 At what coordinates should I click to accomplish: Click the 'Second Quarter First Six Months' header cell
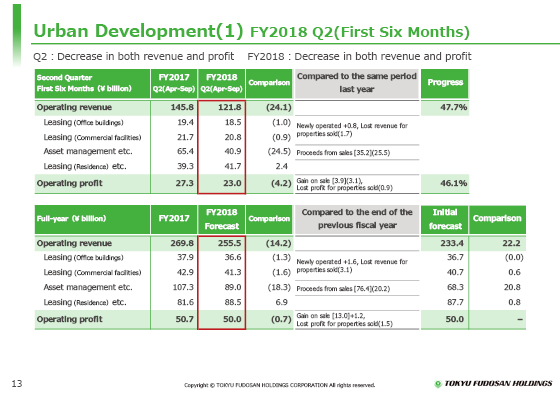pyautogui.click(x=92, y=84)
